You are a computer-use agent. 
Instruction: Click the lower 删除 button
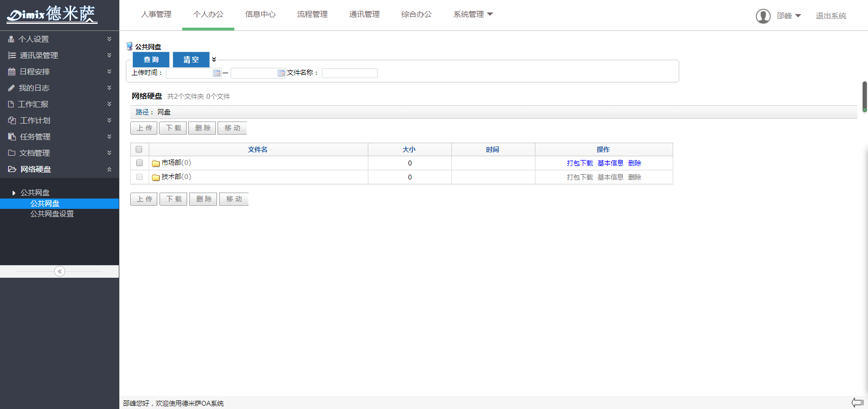tap(203, 199)
